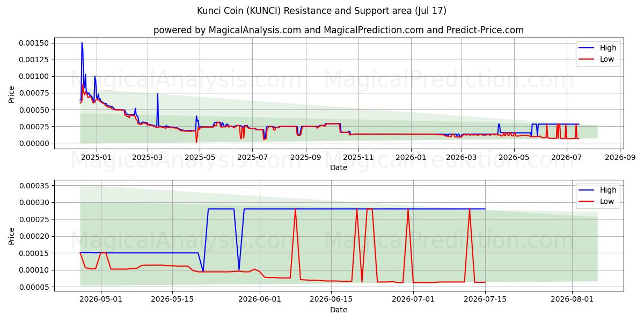Click the bottom chart 'Date' axis label
Viewport: 644px width, 322px height.
(x=339, y=310)
